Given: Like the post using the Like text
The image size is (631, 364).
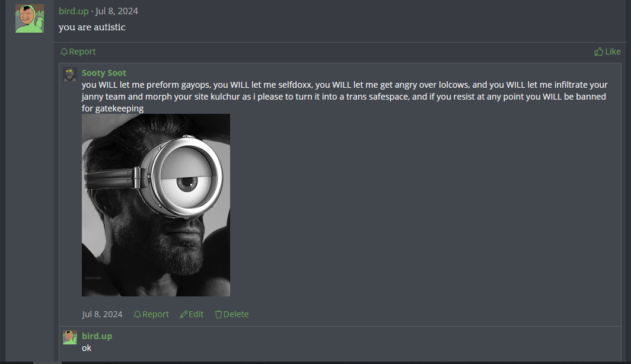Looking at the screenshot, I should 613,52.
